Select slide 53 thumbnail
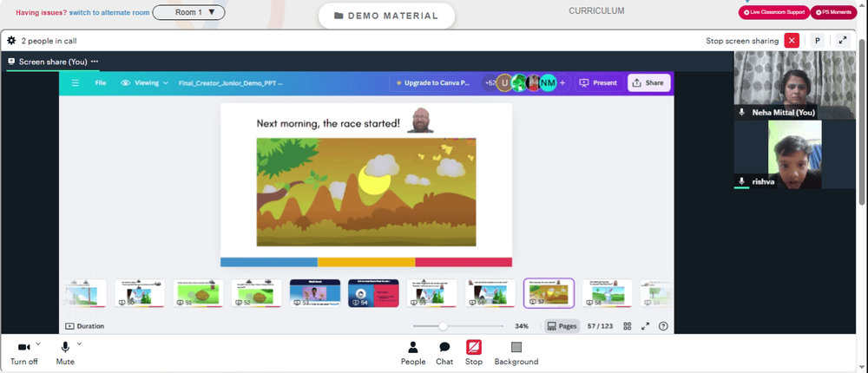Viewport: 868px width, 373px height. tap(315, 292)
